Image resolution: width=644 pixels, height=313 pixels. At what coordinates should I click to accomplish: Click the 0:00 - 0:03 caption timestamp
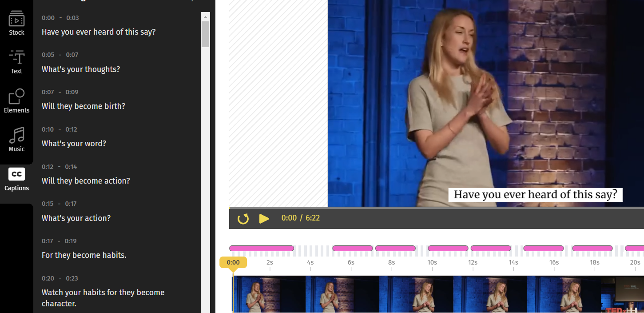coord(60,18)
